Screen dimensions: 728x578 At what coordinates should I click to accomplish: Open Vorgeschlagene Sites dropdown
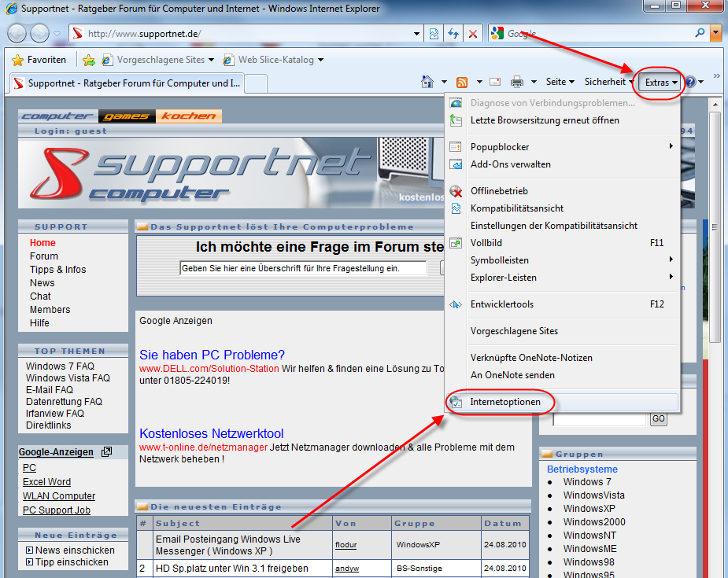(211, 60)
